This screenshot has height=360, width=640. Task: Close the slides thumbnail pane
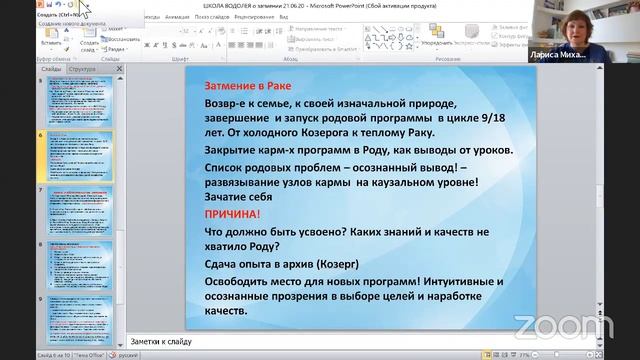tap(119, 69)
